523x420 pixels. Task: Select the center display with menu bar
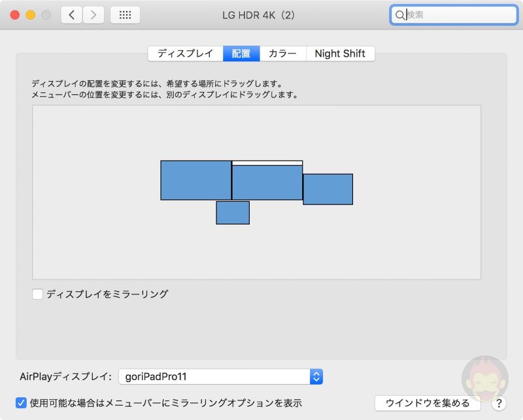point(267,184)
